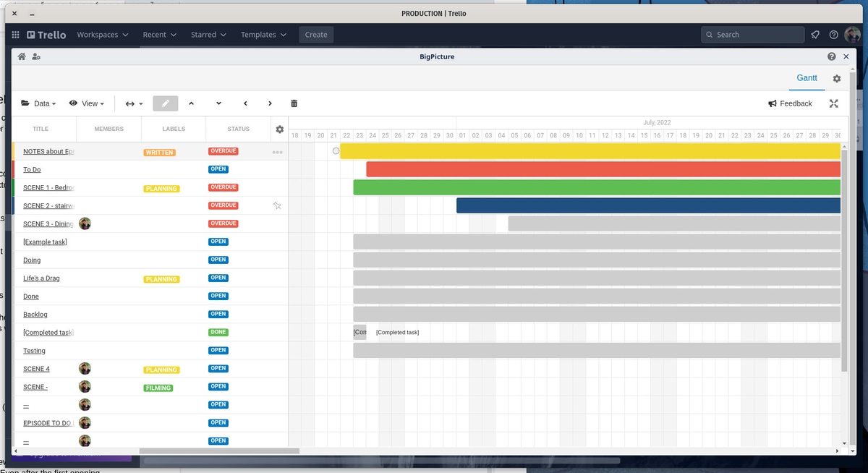The height and width of the screenshot is (473, 868).
Task: Open the Workspaces menu in Trello
Action: [x=103, y=34]
